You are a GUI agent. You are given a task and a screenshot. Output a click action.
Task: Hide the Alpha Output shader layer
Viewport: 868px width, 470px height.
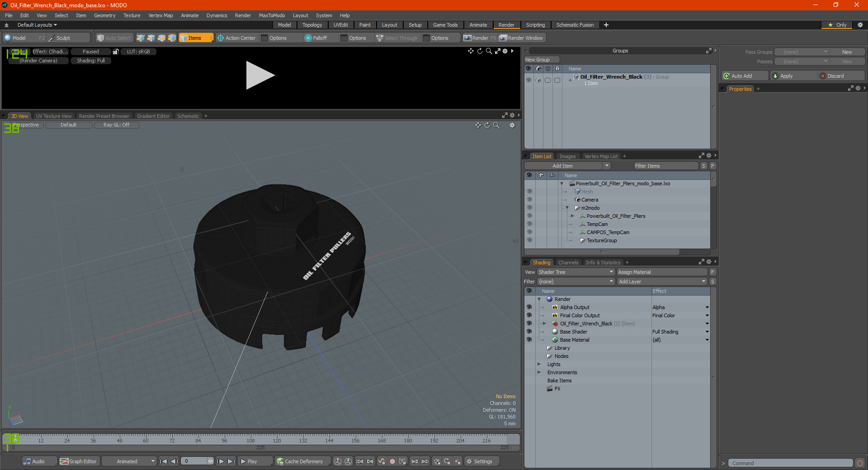[x=529, y=307]
